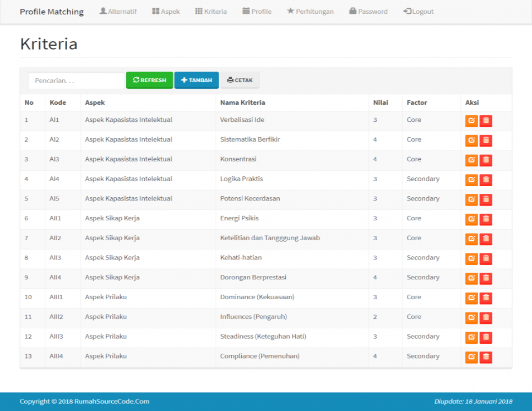Viewport: 532px width, 411px height.
Task: Delete Ketelitian dan Tangggung Jawab row
Action: pos(486,239)
